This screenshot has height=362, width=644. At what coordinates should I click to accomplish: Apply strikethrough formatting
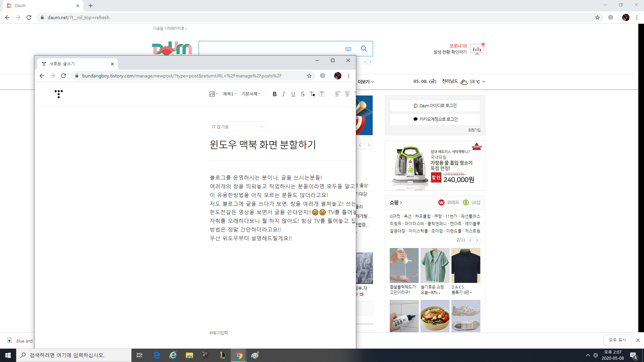303,94
